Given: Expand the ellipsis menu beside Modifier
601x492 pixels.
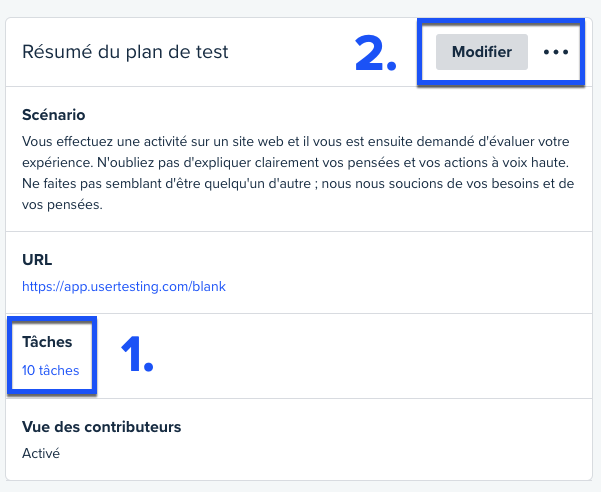Looking at the screenshot, I should click(556, 52).
